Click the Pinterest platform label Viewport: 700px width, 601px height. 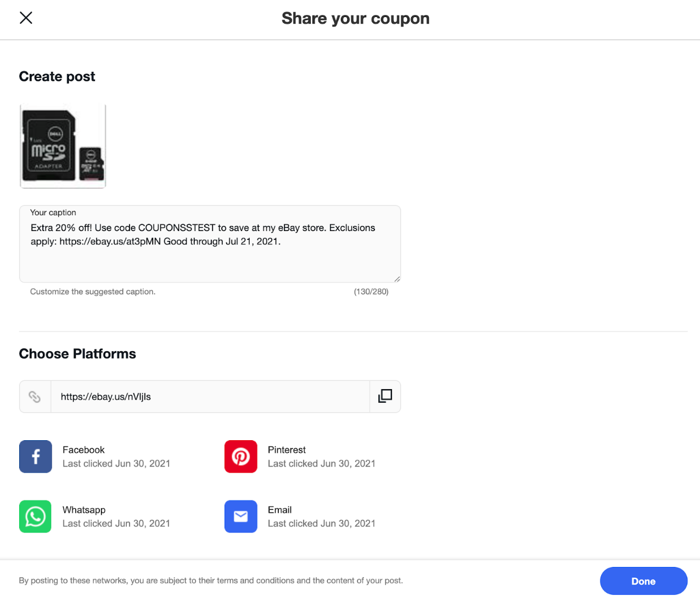tap(287, 450)
